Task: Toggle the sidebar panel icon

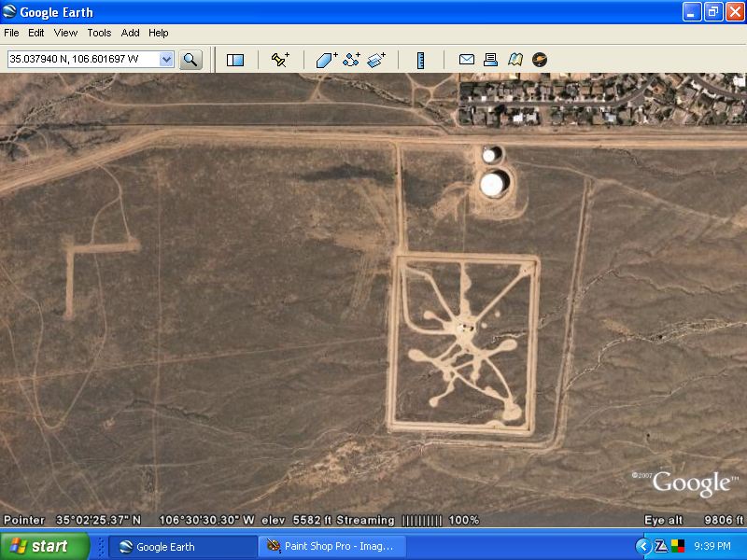Action: click(x=235, y=60)
